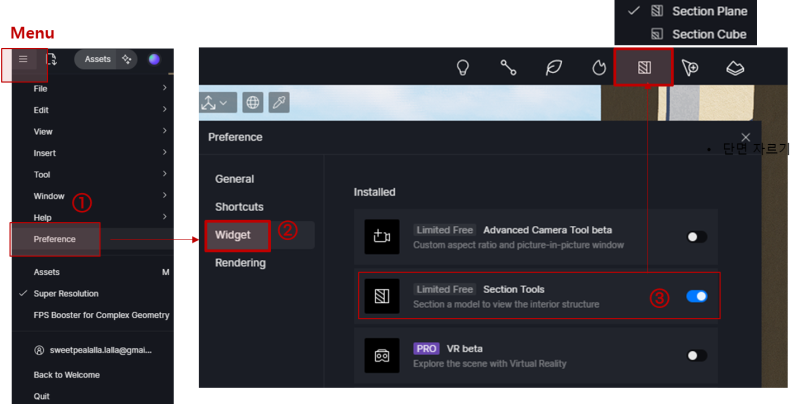Click the File row chevron arrow
This screenshot has height=404, width=800.
click(165, 88)
